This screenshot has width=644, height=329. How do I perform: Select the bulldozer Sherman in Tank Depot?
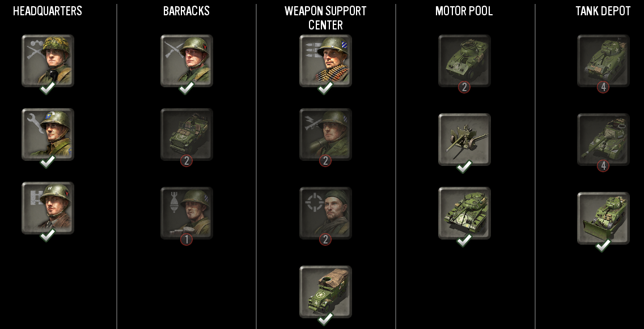603,218
